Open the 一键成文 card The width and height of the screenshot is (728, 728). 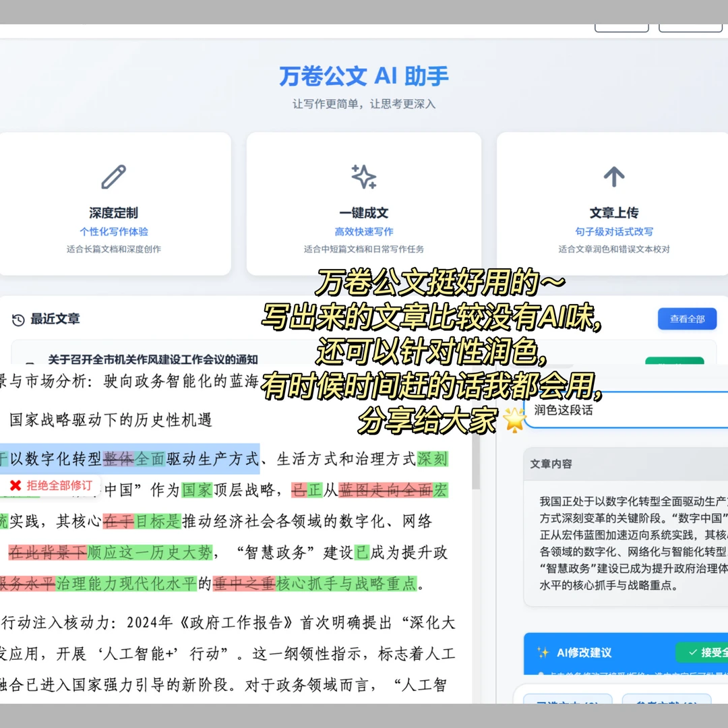pos(363,204)
